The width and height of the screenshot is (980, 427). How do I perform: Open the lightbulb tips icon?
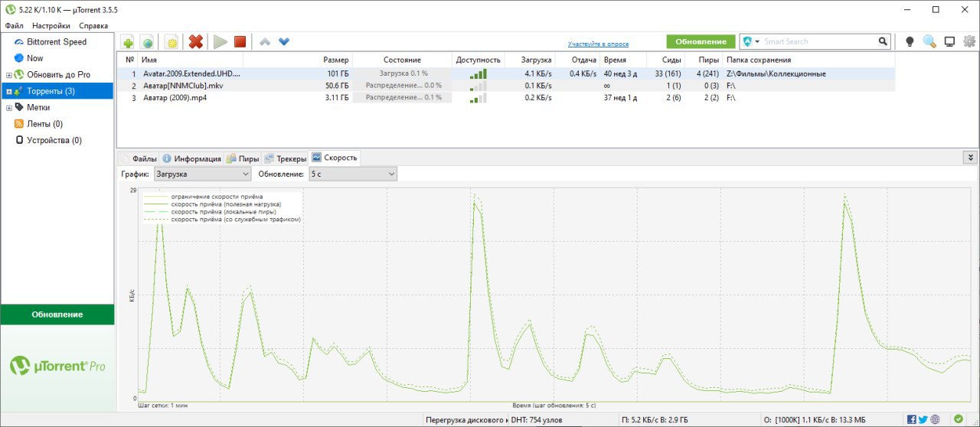[x=910, y=42]
